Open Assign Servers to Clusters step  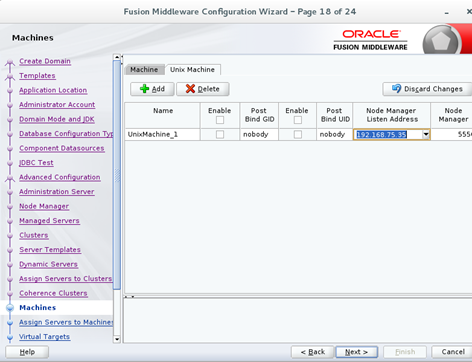(65, 279)
